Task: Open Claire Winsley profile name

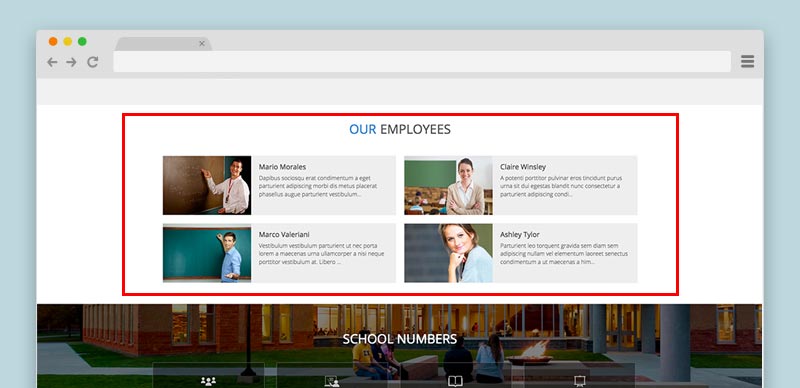Action: 523,167
